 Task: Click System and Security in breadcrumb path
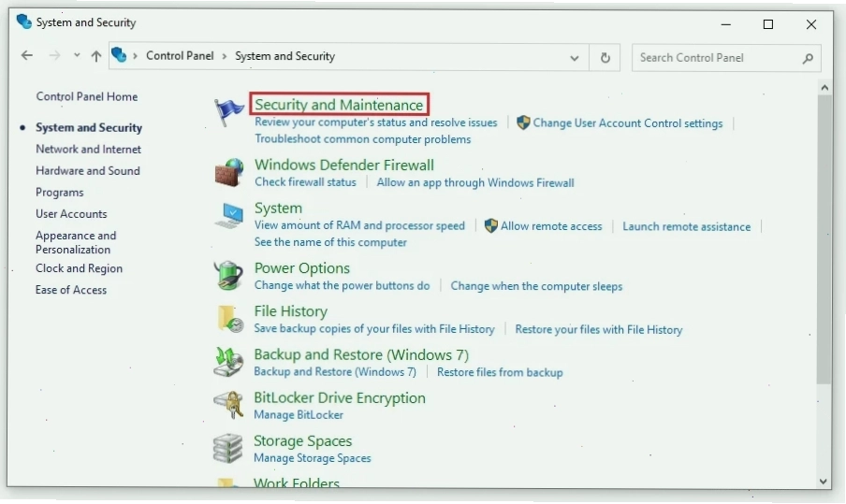pos(284,56)
